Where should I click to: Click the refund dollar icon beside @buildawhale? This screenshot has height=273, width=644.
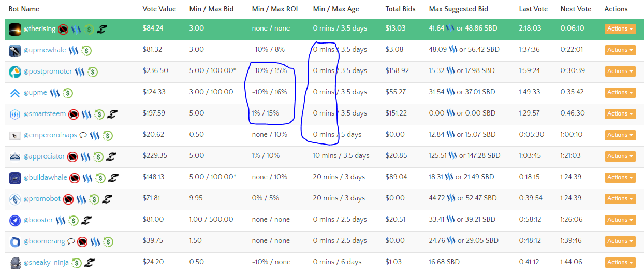tap(100, 178)
